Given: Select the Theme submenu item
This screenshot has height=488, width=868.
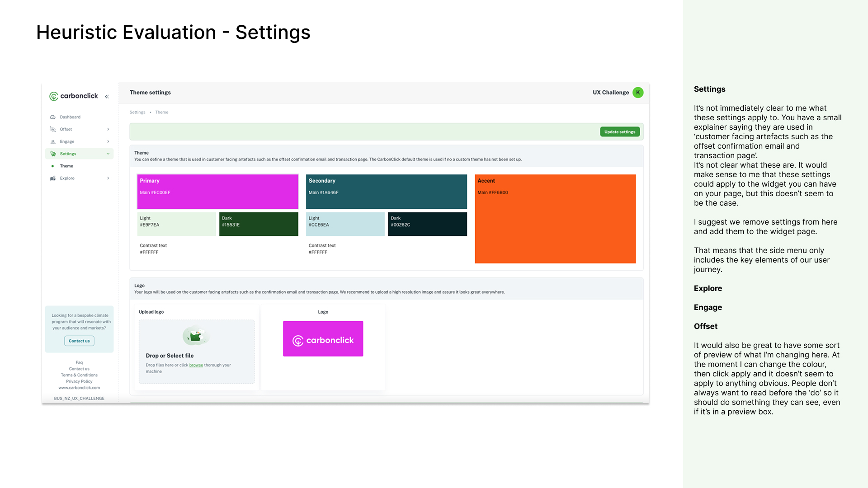Looking at the screenshot, I should [x=66, y=166].
